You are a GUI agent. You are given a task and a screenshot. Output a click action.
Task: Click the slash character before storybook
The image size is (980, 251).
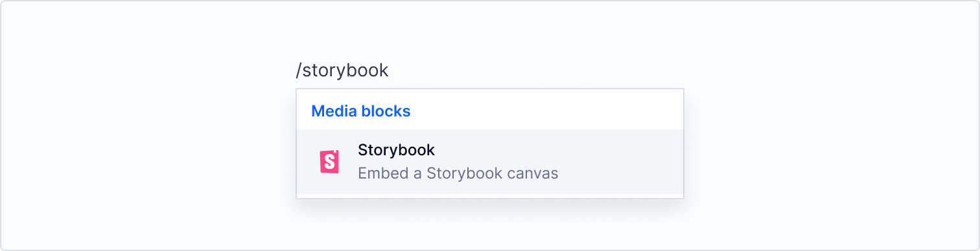coord(299,70)
